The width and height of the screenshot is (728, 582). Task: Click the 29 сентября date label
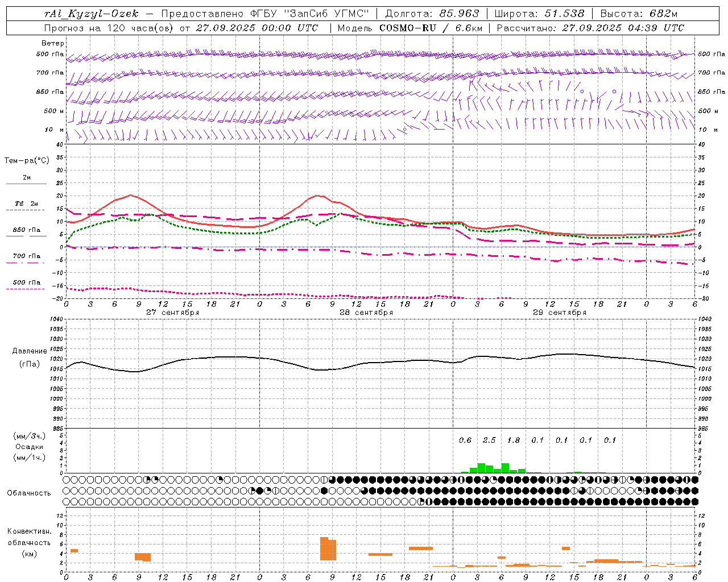coord(560,313)
